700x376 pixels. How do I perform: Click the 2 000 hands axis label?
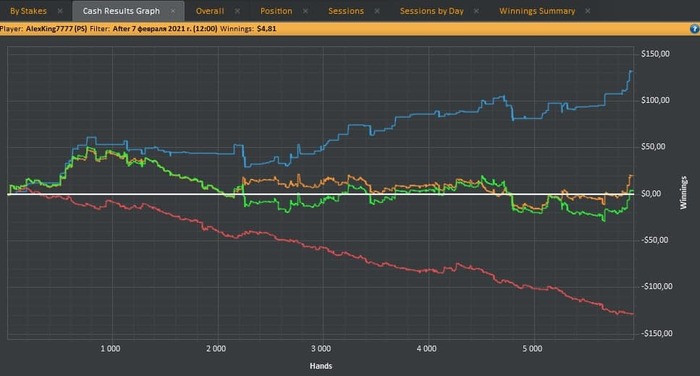[x=216, y=349]
